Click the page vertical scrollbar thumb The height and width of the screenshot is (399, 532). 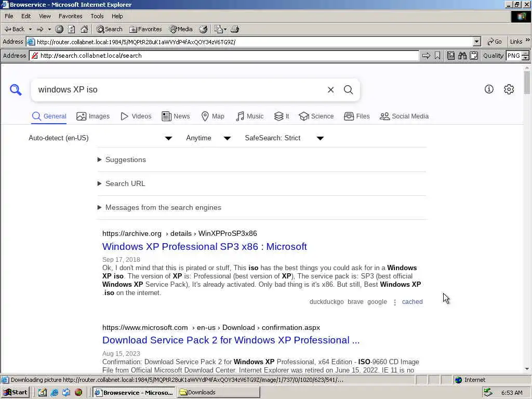coord(527,83)
